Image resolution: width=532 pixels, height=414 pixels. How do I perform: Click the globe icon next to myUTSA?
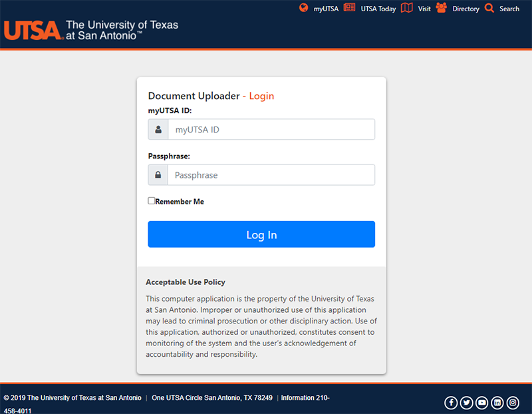(x=304, y=8)
